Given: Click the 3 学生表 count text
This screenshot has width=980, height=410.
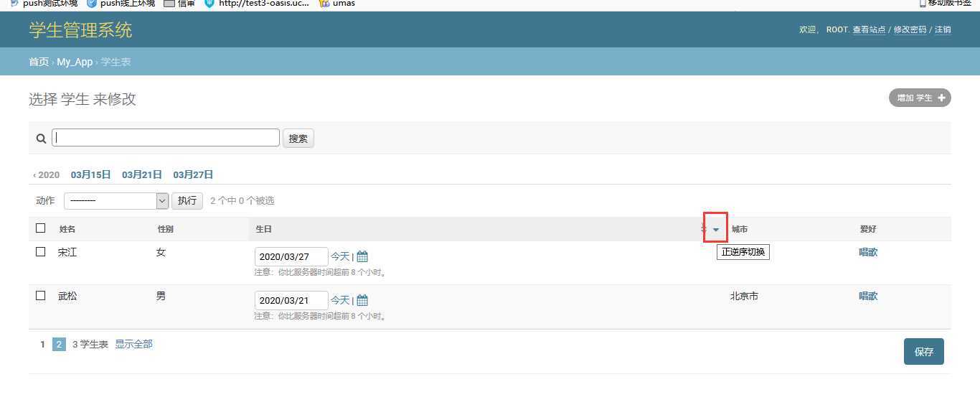Looking at the screenshot, I should coord(90,345).
